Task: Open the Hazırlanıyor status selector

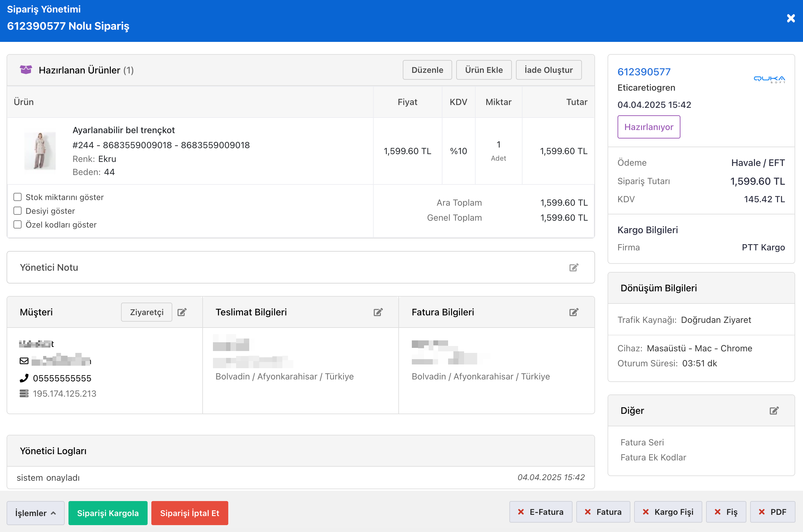Action: tap(649, 127)
